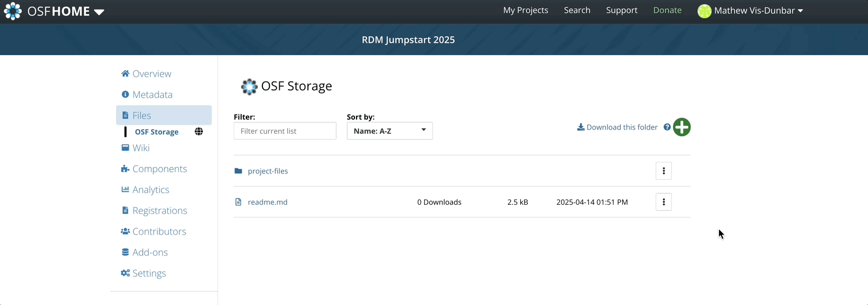Click the green plus add-file button
The width and height of the screenshot is (868, 305).
(x=681, y=127)
